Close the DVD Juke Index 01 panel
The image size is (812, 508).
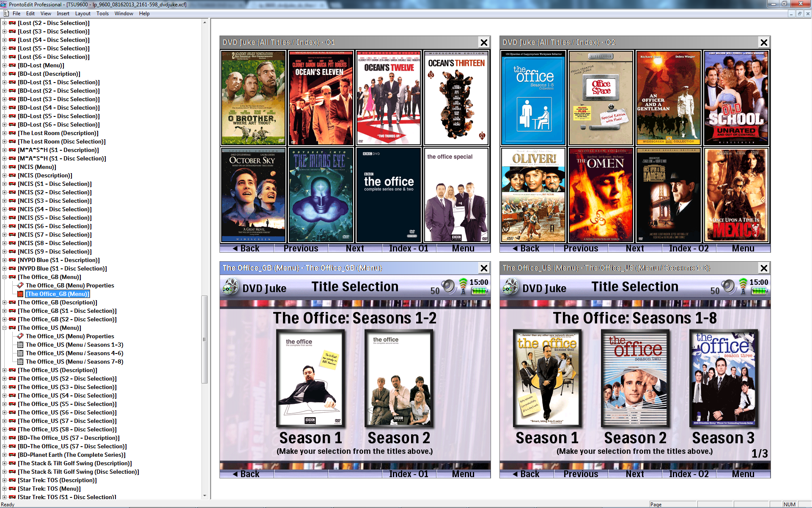pyautogui.click(x=484, y=42)
